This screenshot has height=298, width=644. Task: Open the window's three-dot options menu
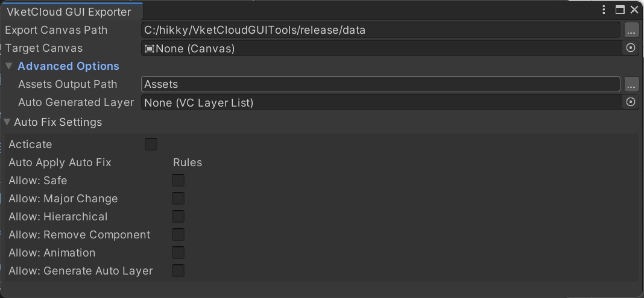pyautogui.click(x=604, y=10)
